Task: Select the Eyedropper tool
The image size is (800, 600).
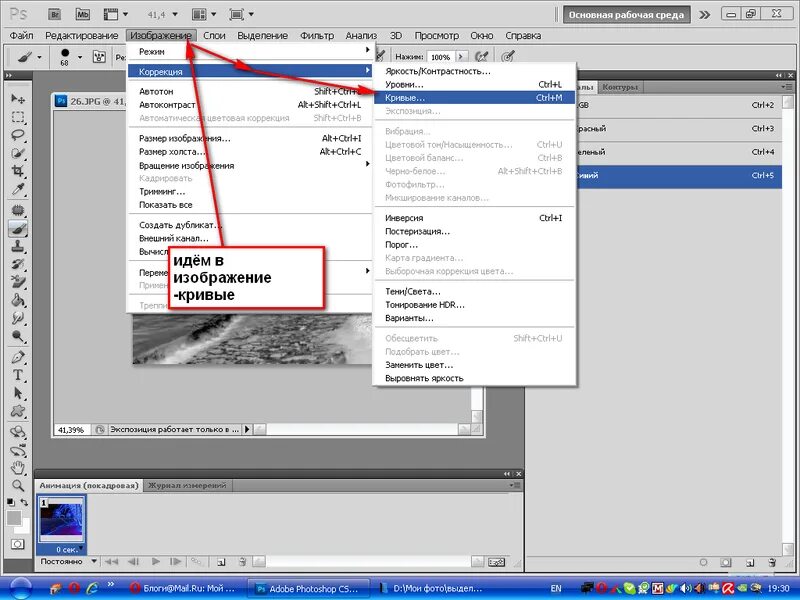Action: coord(18,189)
